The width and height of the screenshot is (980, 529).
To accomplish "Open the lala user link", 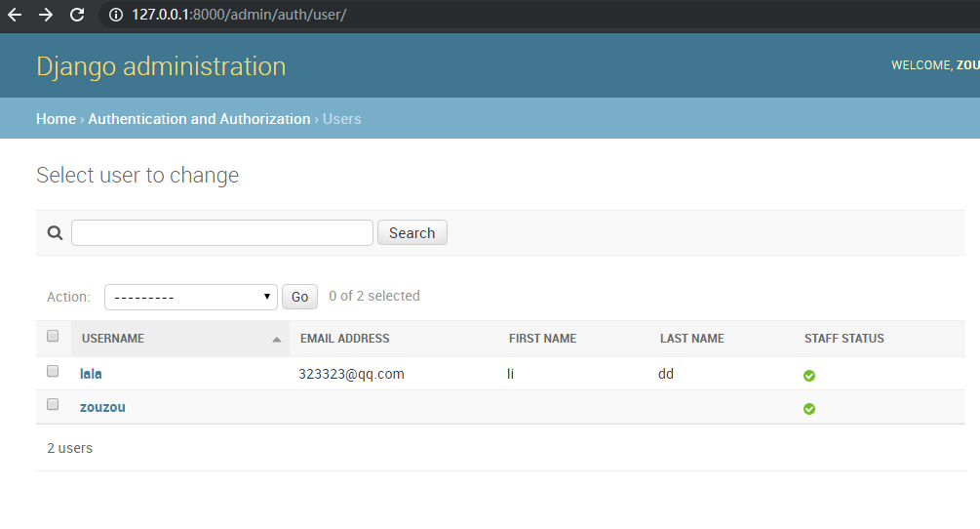I will coord(91,374).
